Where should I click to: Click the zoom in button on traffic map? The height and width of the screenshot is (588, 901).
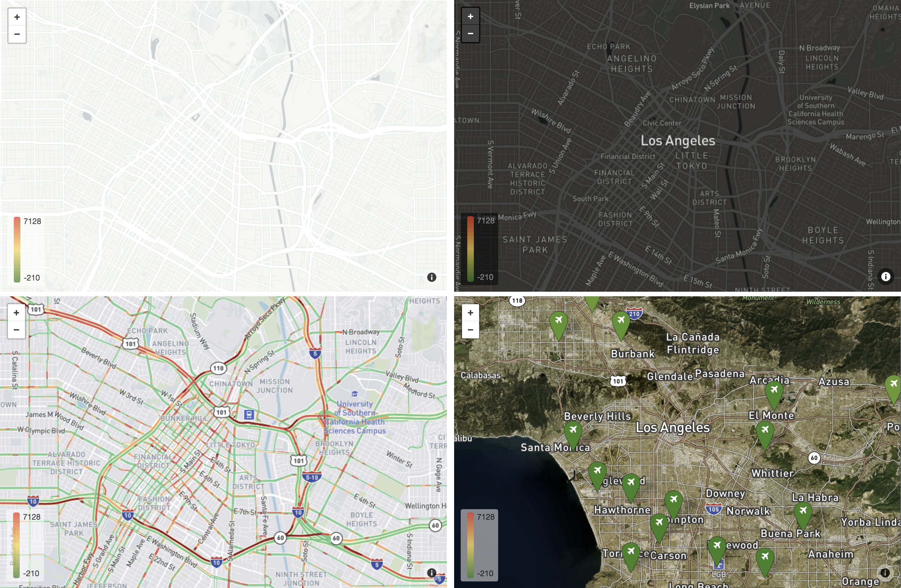(x=16, y=312)
